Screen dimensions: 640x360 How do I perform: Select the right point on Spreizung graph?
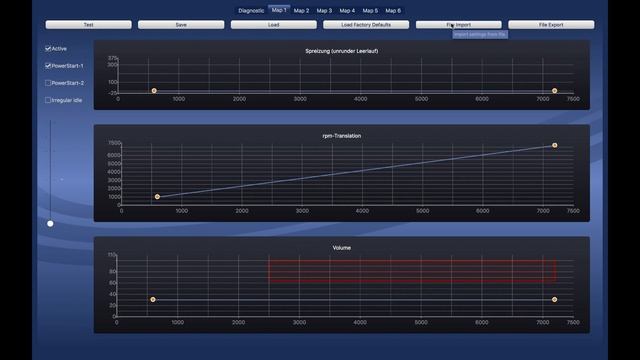tap(554, 91)
